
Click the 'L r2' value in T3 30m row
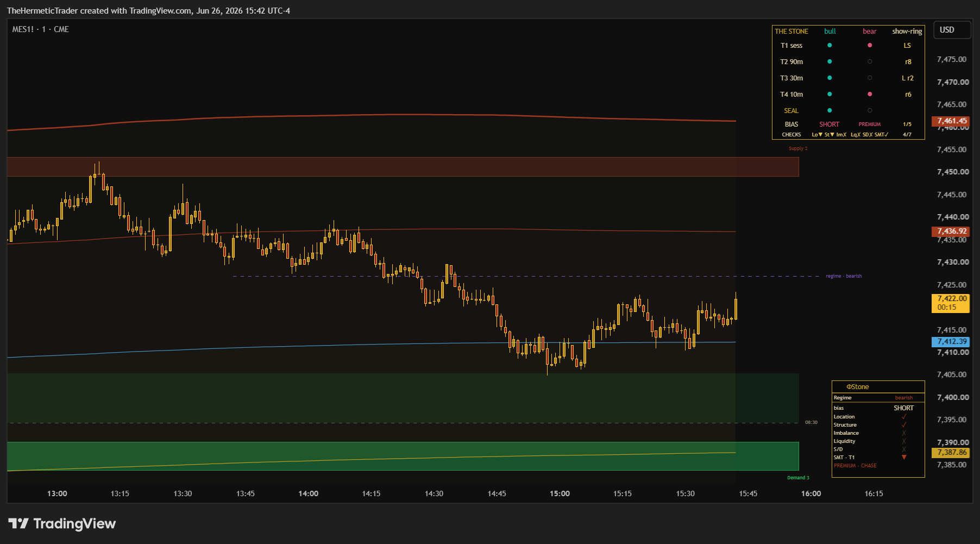pyautogui.click(x=908, y=78)
